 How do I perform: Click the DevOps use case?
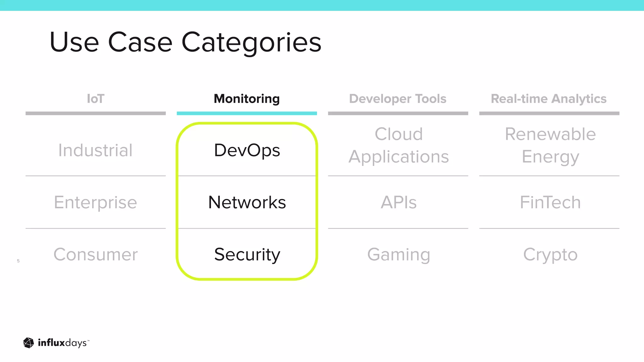[x=247, y=151]
